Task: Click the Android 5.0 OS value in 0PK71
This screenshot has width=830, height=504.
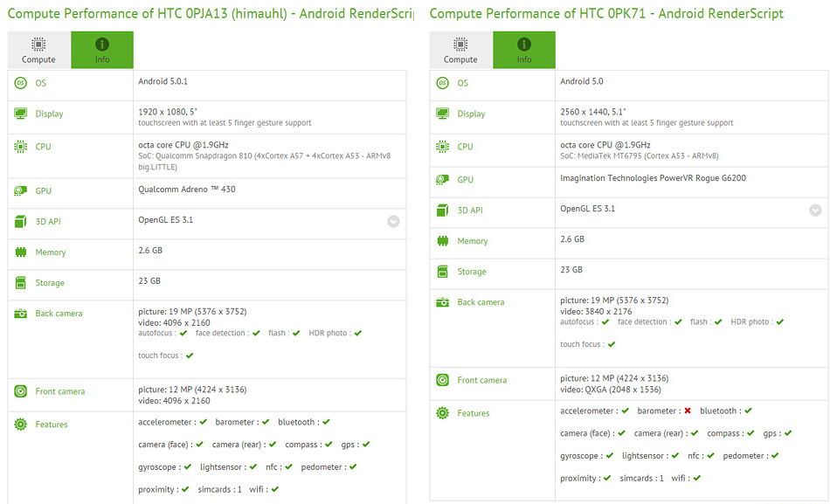Action: pyautogui.click(x=582, y=81)
